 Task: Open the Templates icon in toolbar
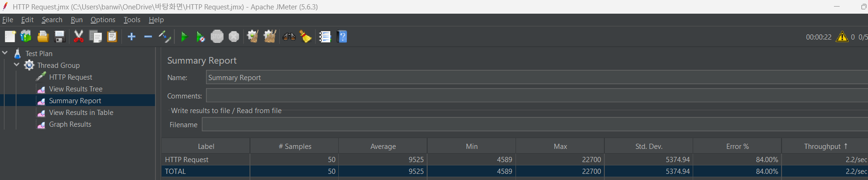(26, 37)
